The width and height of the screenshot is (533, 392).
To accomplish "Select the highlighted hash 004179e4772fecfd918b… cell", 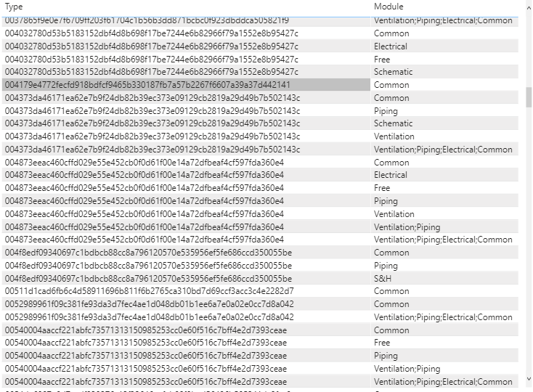I will point(186,85).
